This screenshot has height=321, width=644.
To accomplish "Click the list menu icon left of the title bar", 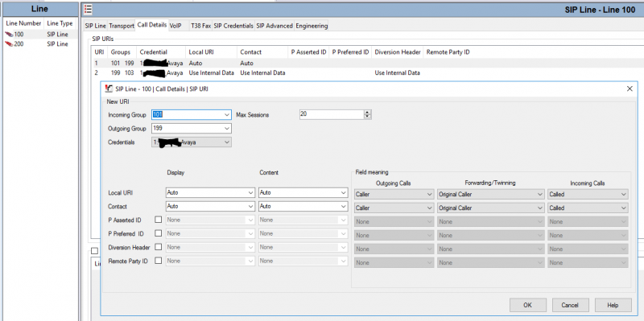I will [x=88, y=10].
